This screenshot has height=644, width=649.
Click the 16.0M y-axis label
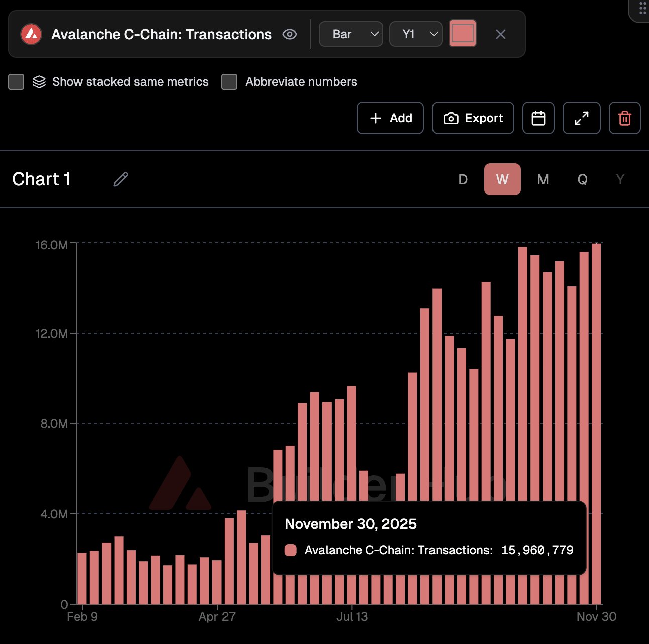[x=51, y=245]
